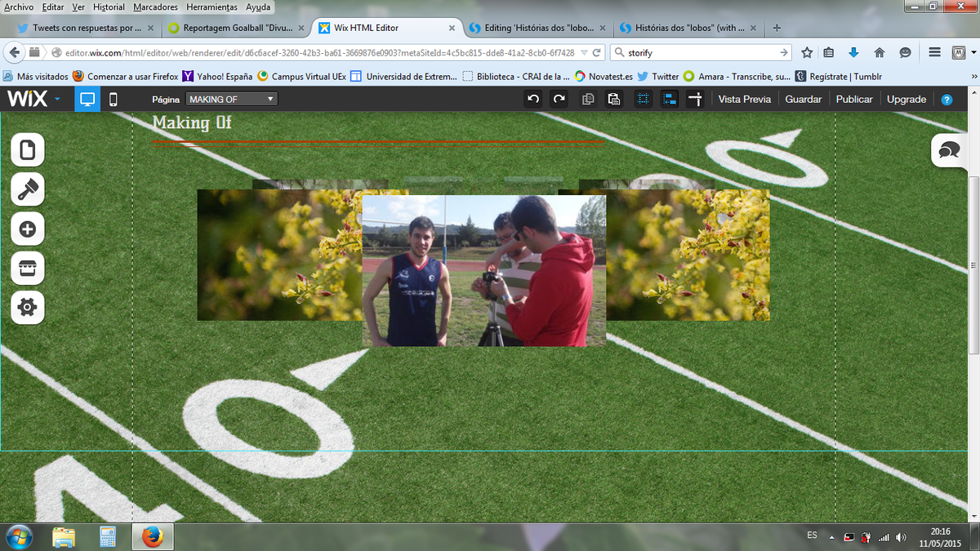The height and width of the screenshot is (551, 980).
Task: Show more bookmarks chevron
Action: click(x=973, y=76)
